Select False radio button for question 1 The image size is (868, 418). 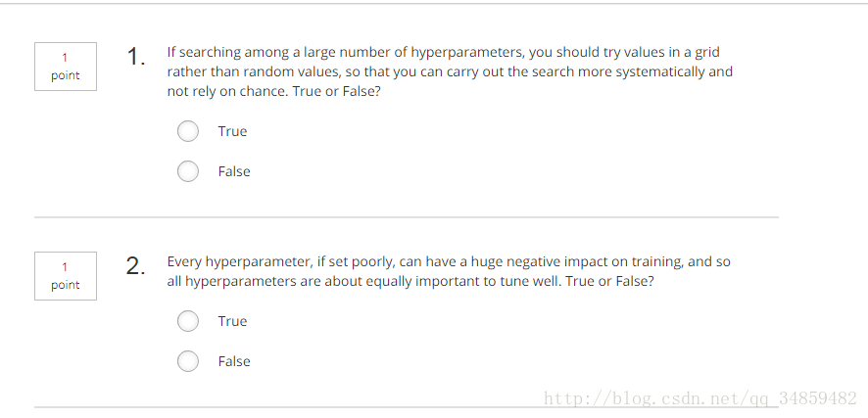tap(188, 171)
